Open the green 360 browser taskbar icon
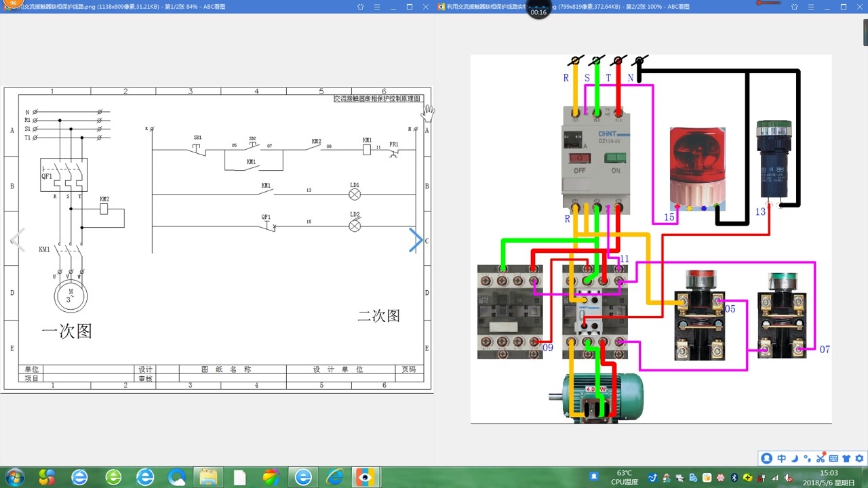 113,477
